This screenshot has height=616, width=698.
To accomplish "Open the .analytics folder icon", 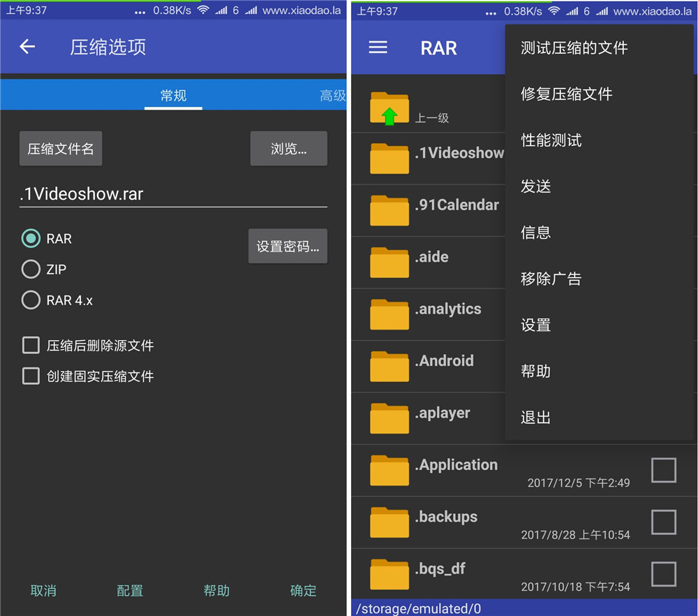I will coord(389,314).
